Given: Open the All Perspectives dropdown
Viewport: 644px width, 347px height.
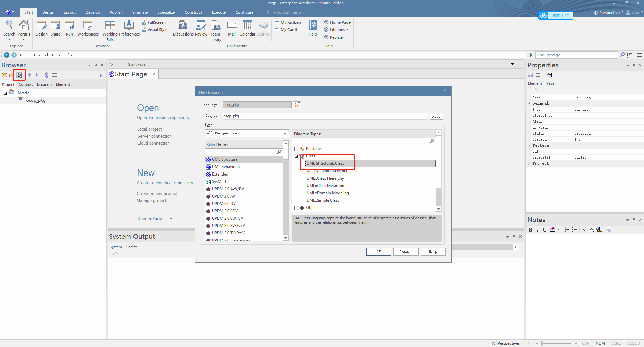Looking at the screenshot, I should pos(247,133).
